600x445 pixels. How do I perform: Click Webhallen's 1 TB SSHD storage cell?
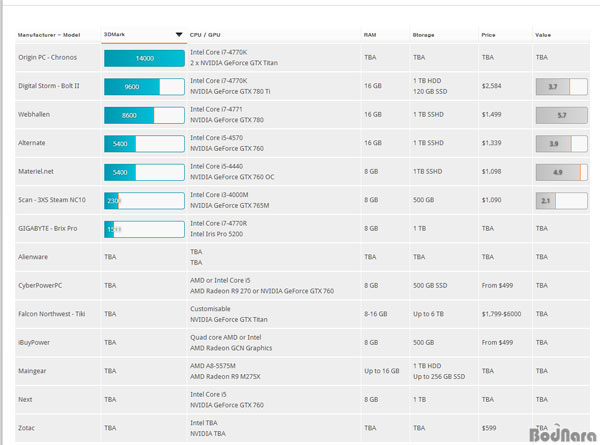point(428,114)
